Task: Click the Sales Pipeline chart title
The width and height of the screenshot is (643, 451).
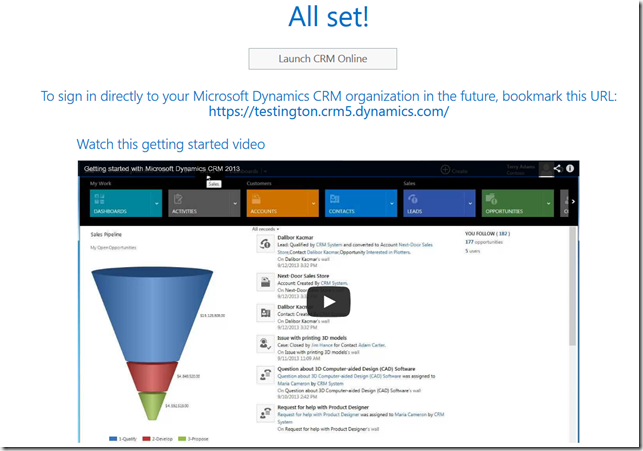Action: [106, 235]
